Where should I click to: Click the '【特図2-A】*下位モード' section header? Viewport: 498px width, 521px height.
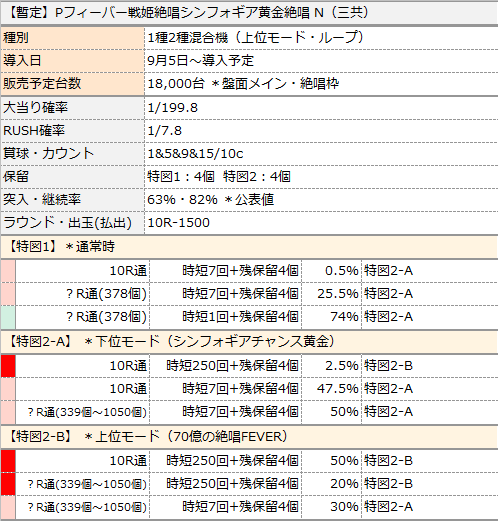click(249, 342)
